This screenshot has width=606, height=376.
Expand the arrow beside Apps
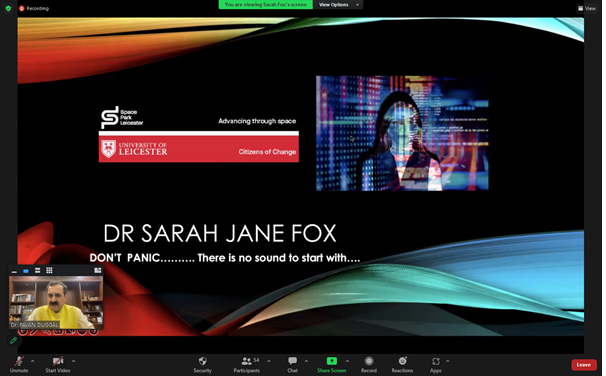(448, 361)
